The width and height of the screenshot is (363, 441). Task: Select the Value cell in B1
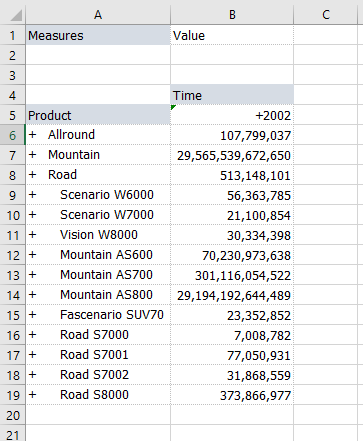pyautogui.click(x=232, y=35)
